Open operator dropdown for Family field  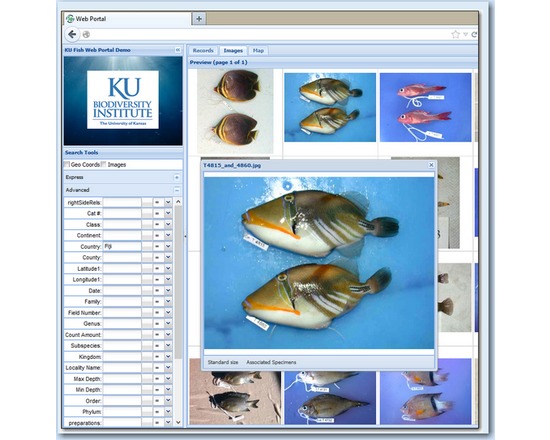[168, 301]
